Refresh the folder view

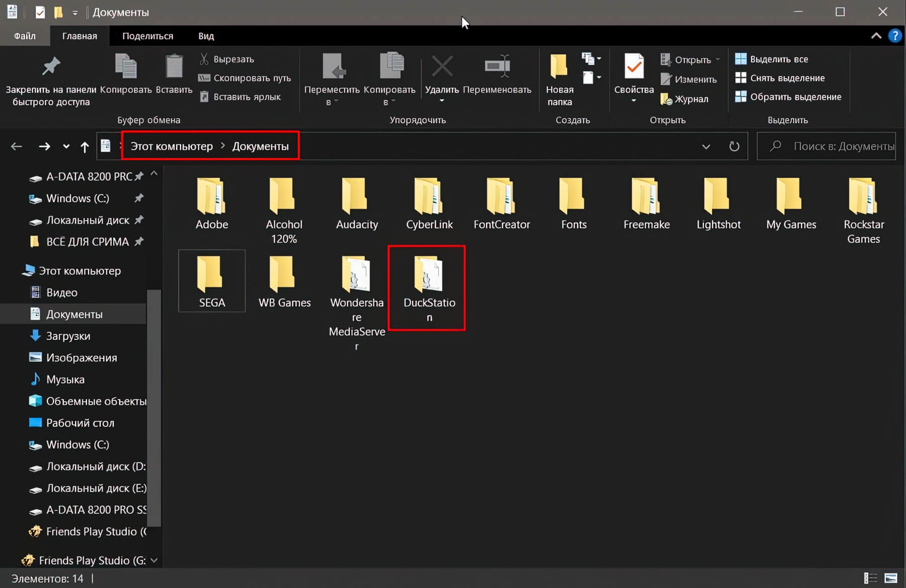coord(734,146)
